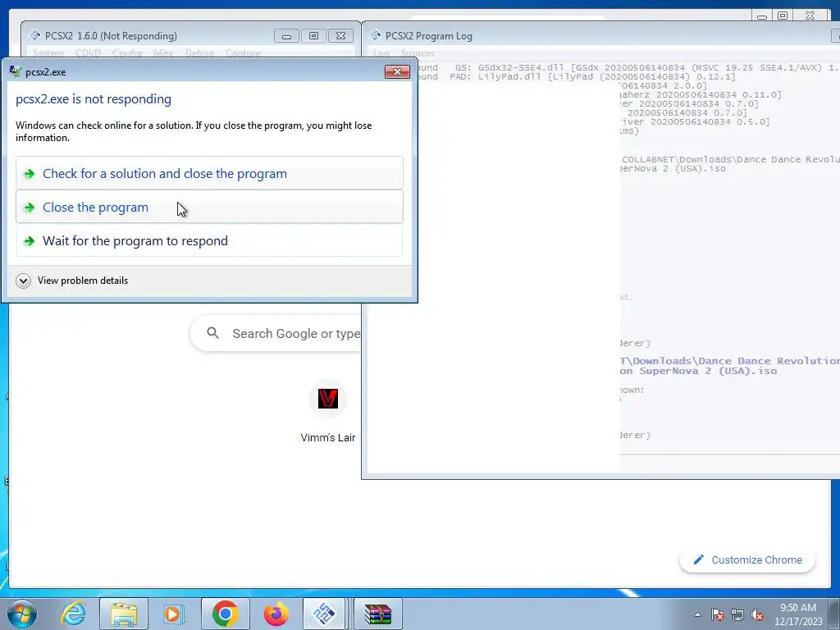This screenshot has width=840, height=630.
Task: Show hidden system tray icons arrow
Action: point(697,614)
